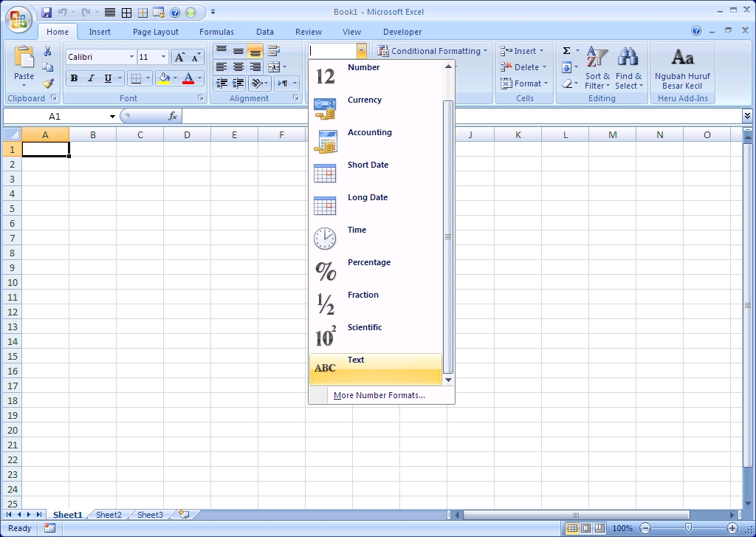
Task: Click the Merge and Center icon
Action: [x=274, y=67]
